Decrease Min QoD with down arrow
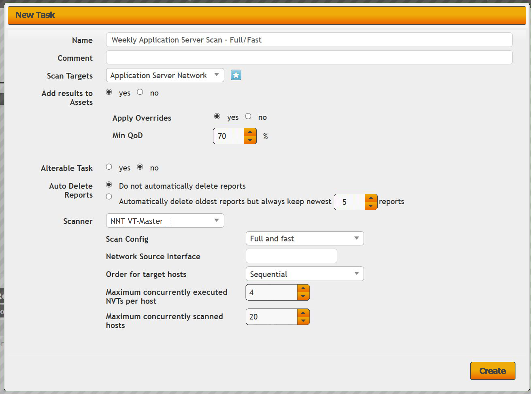 [x=250, y=140]
